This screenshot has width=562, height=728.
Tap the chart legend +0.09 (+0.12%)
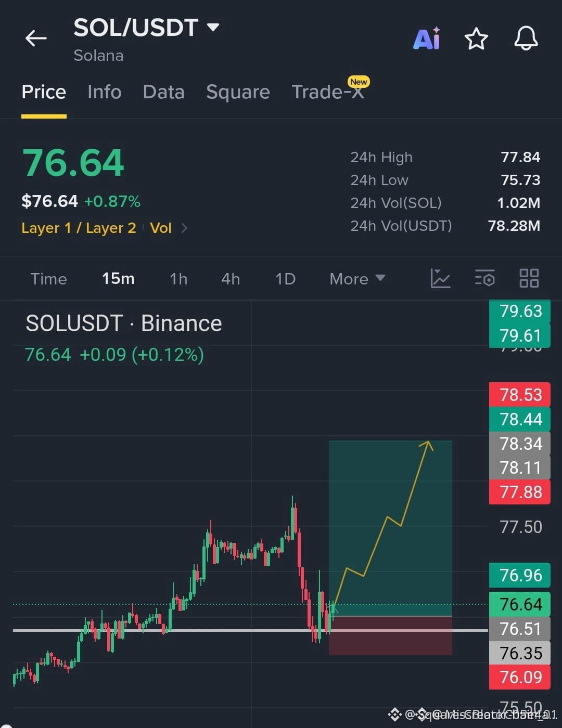[x=142, y=355]
